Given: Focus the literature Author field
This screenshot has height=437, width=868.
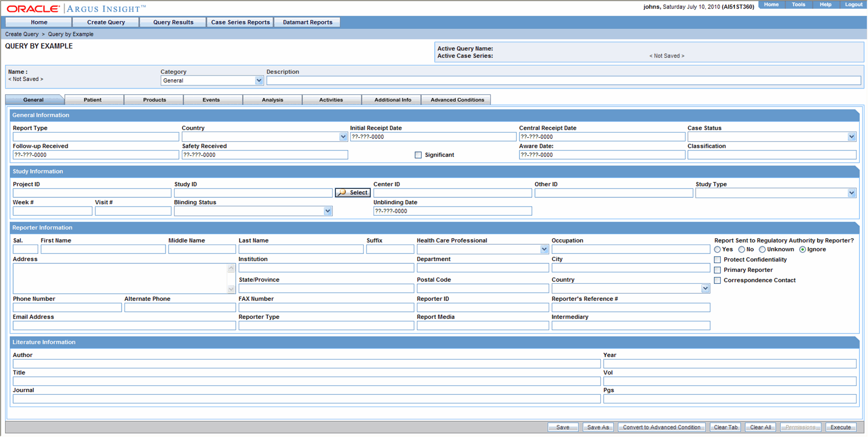Looking at the screenshot, I should click(x=307, y=364).
